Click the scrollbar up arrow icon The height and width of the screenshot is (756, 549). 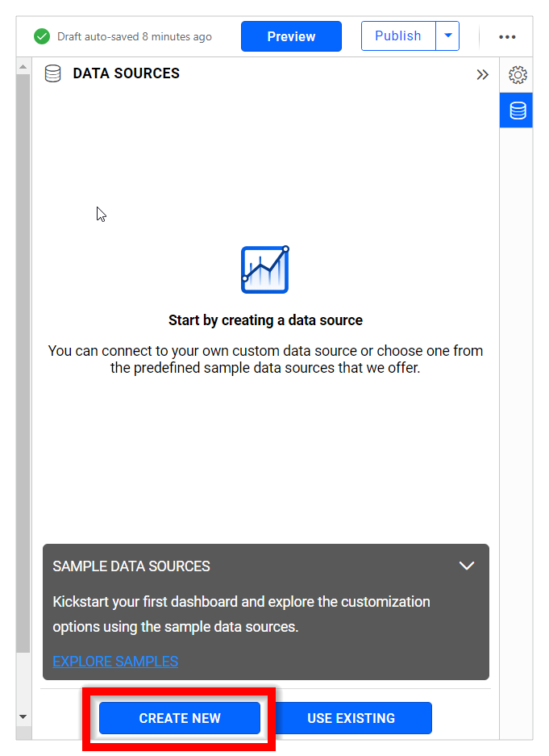coord(23,67)
